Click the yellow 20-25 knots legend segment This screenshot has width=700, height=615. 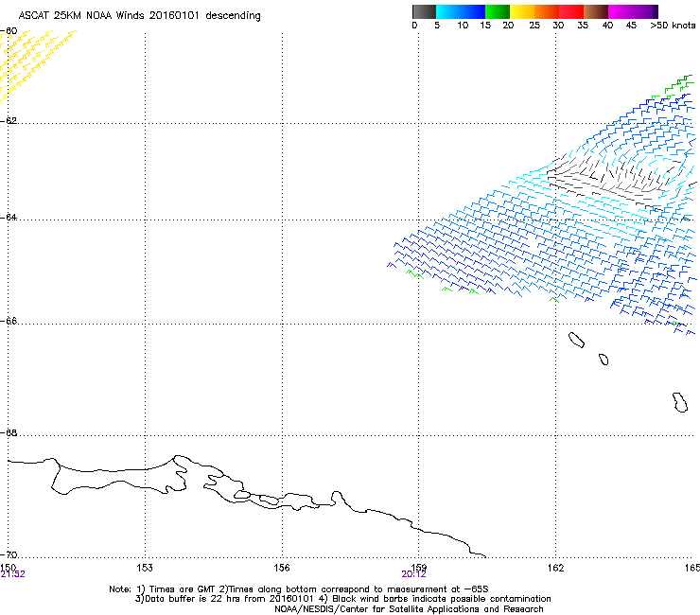(522, 11)
